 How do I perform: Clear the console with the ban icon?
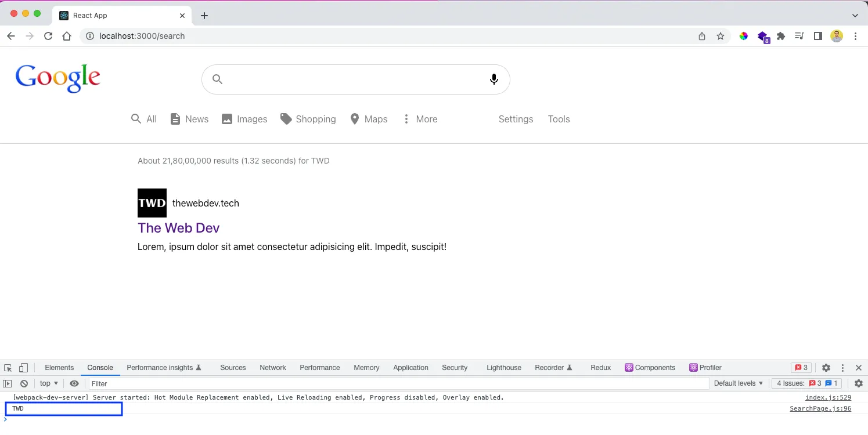pyautogui.click(x=24, y=383)
